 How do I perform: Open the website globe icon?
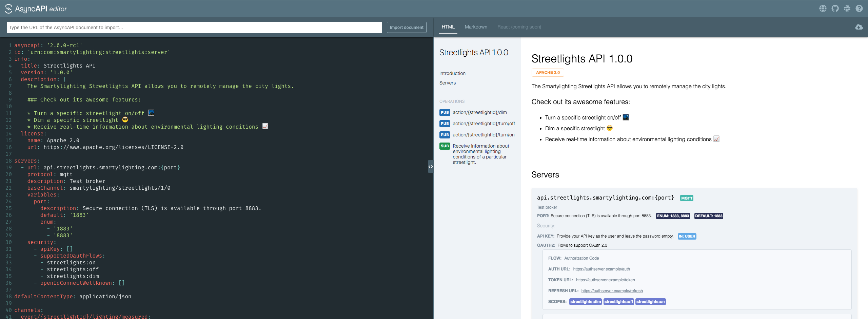(823, 8)
